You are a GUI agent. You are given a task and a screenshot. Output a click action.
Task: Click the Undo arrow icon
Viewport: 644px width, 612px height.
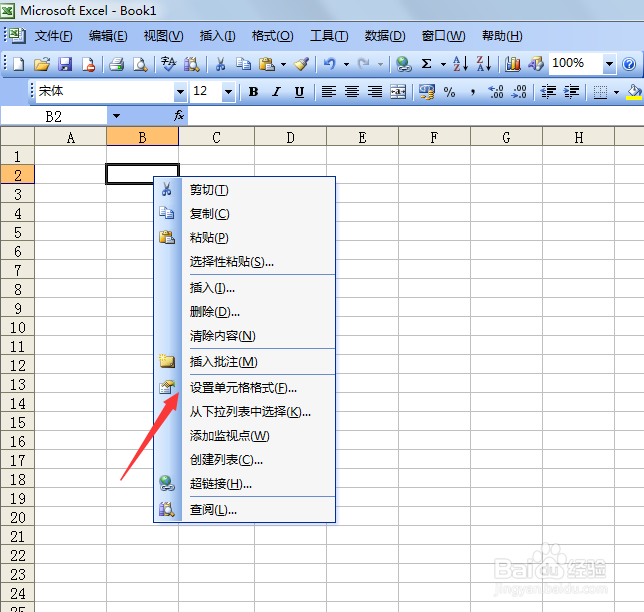330,64
